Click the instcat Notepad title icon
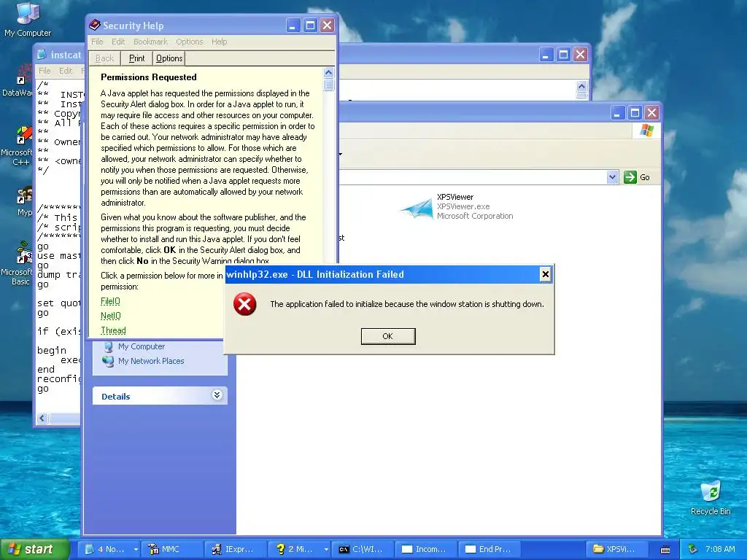747x560 pixels. (42, 55)
